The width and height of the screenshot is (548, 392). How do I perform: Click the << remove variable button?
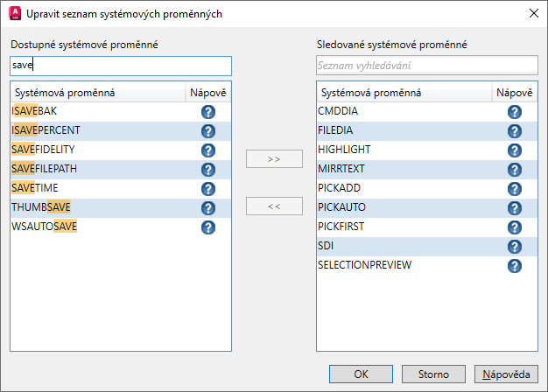pos(274,206)
